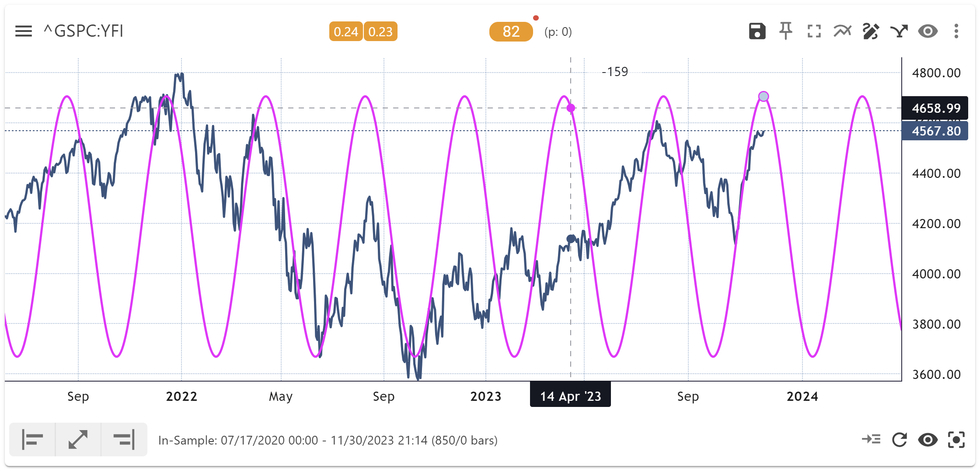Toggle the top toolbar eye visibility icon
980x469 pixels.
click(x=928, y=31)
